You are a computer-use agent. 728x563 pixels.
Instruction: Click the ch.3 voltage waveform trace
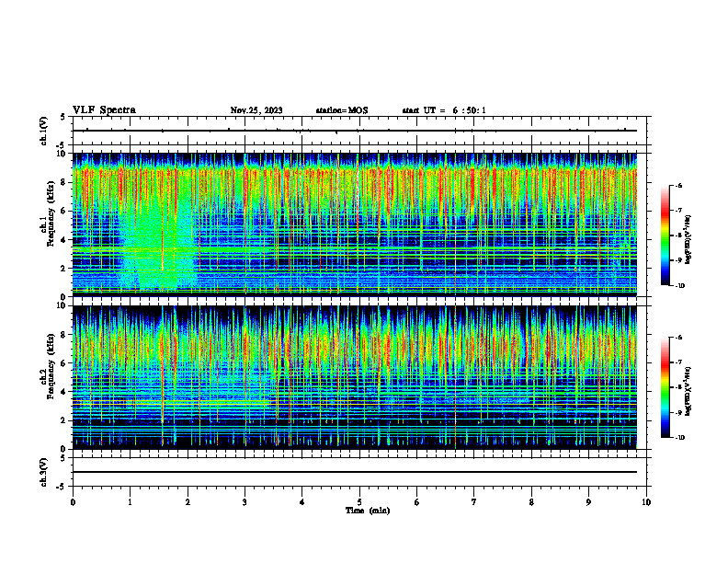(355, 472)
